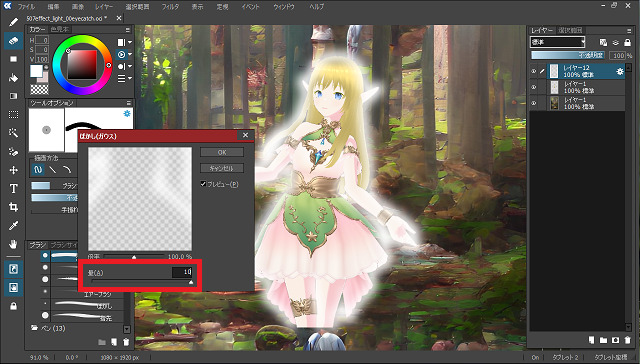The height and width of the screenshot is (364, 640).
Task: Select the Magic Wand tool
Action: tap(13, 133)
